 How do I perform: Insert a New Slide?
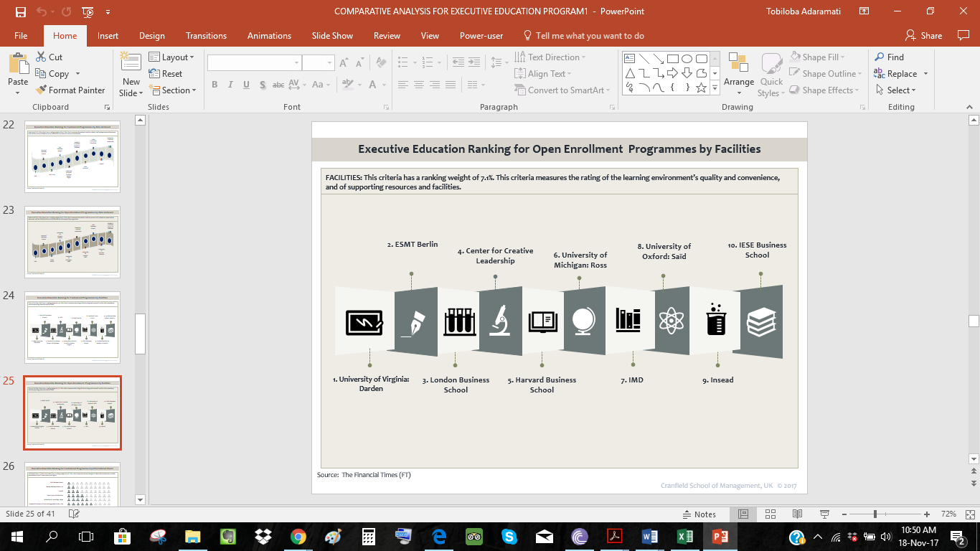[x=131, y=74]
